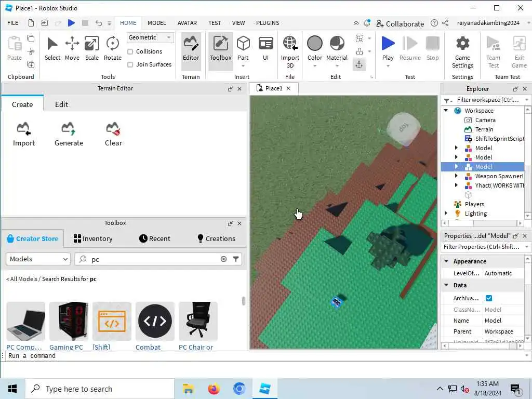Open Firefox from the taskbar
532x399 pixels.
click(x=214, y=389)
